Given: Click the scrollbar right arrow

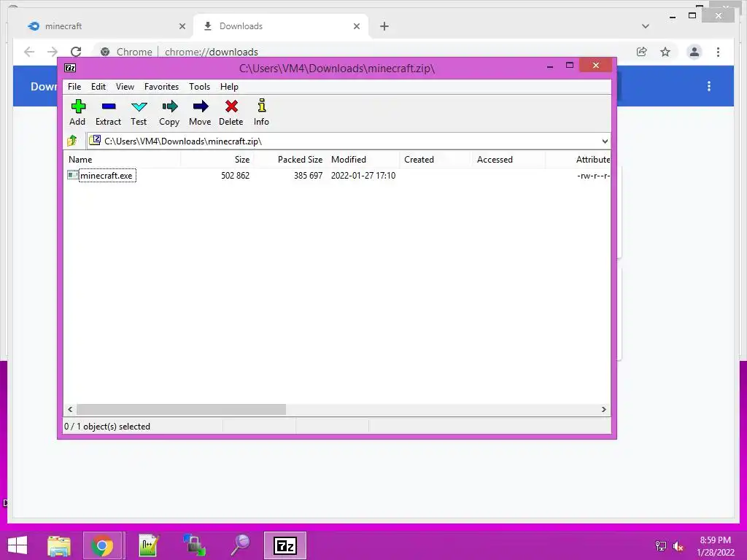Looking at the screenshot, I should [x=603, y=410].
